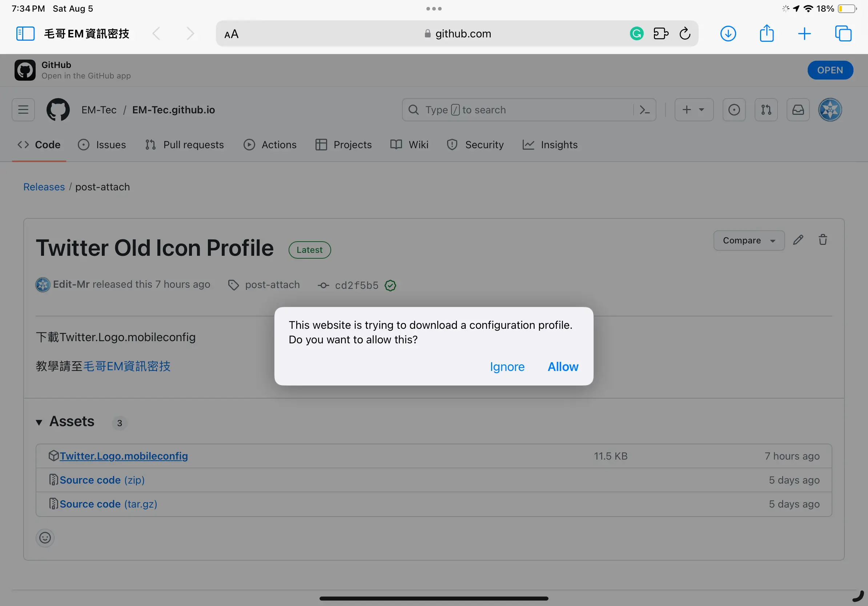The image size is (868, 606).
Task: Switch to the Code tab
Action: tap(39, 145)
